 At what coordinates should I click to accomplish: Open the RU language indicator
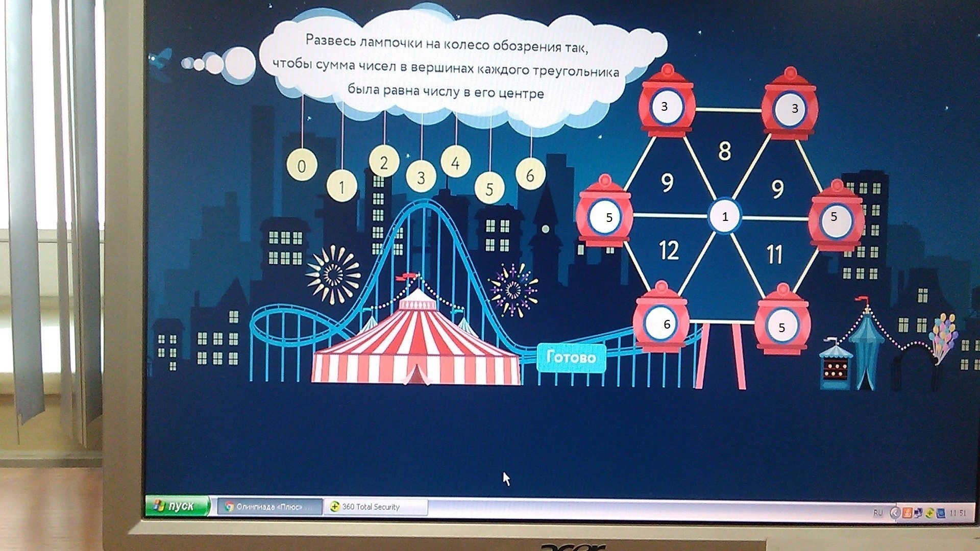[x=877, y=513]
